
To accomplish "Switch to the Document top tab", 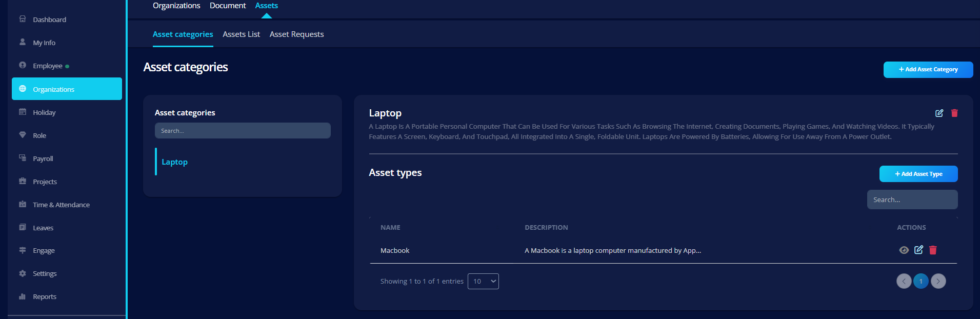I will pyautogui.click(x=228, y=6).
